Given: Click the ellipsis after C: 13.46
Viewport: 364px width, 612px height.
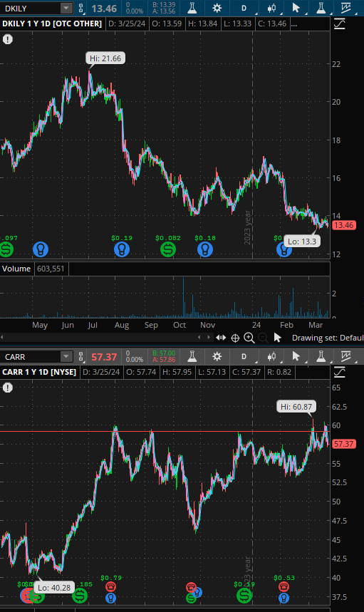Looking at the screenshot, I should [294, 24].
